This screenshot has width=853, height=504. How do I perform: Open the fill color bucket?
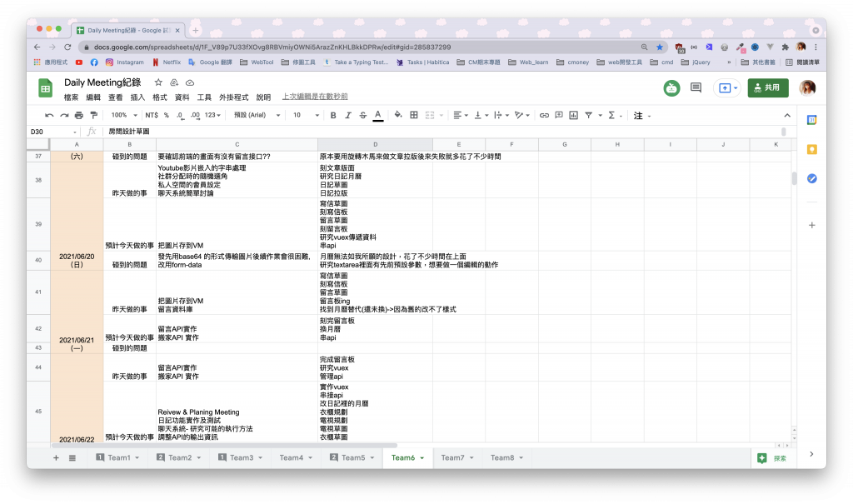pos(398,116)
